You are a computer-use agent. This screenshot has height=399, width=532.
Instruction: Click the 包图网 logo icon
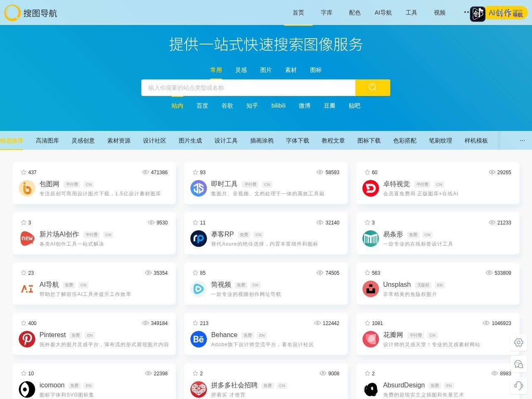point(27,188)
